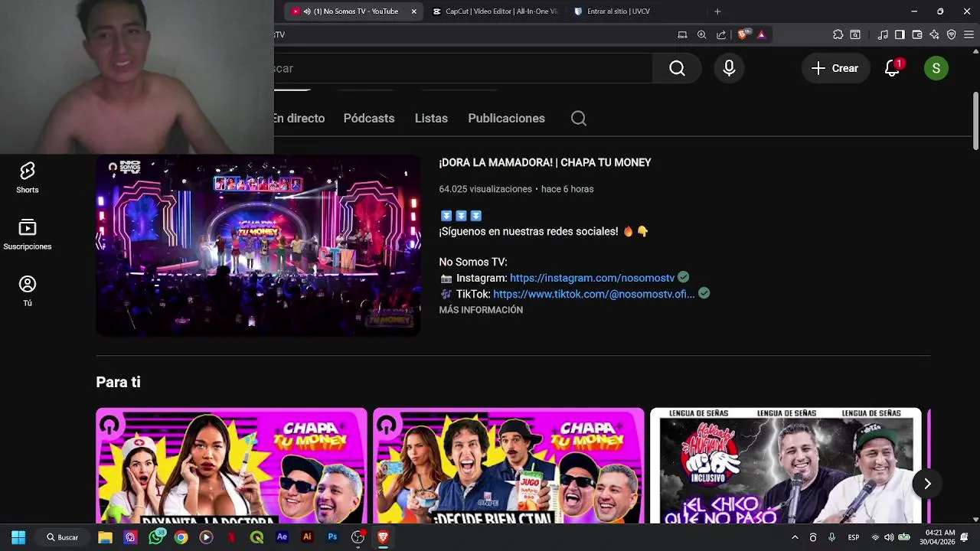The width and height of the screenshot is (980, 551).
Task: Open the Instagram nosomostv link
Action: coord(592,278)
